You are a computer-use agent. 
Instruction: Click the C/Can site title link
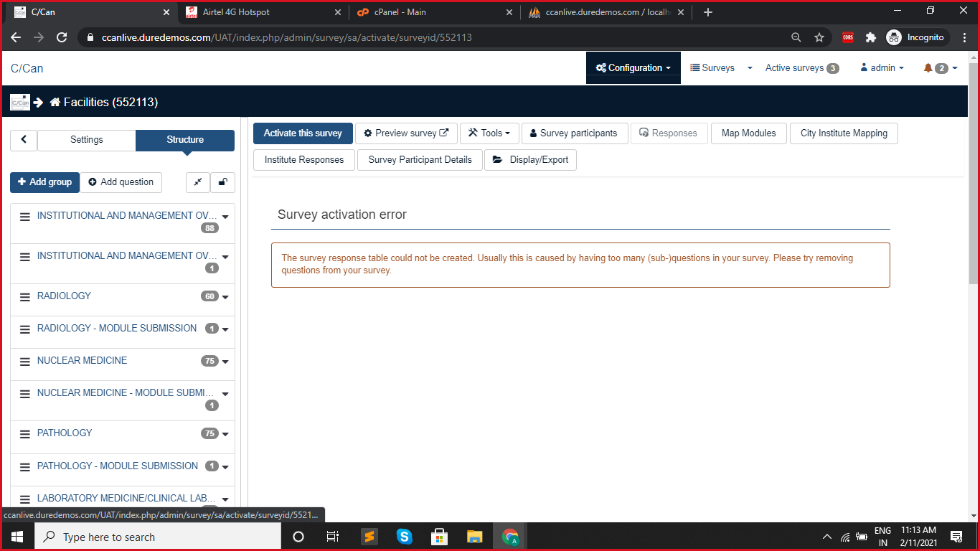pos(27,69)
